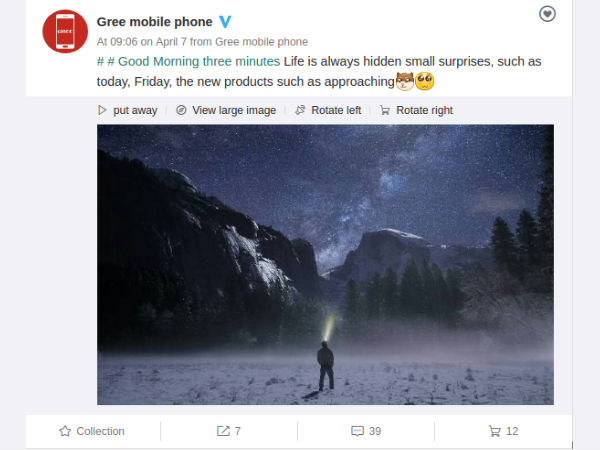600x450 pixels.
Task: Click the Collection label text
Action: [100, 431]
